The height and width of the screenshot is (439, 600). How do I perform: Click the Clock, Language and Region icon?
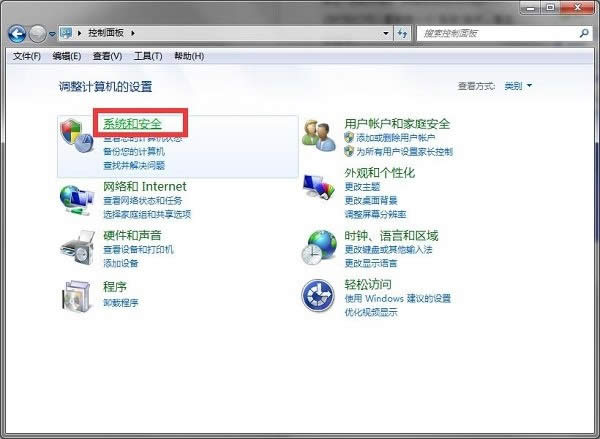click(x=320, y=245)
